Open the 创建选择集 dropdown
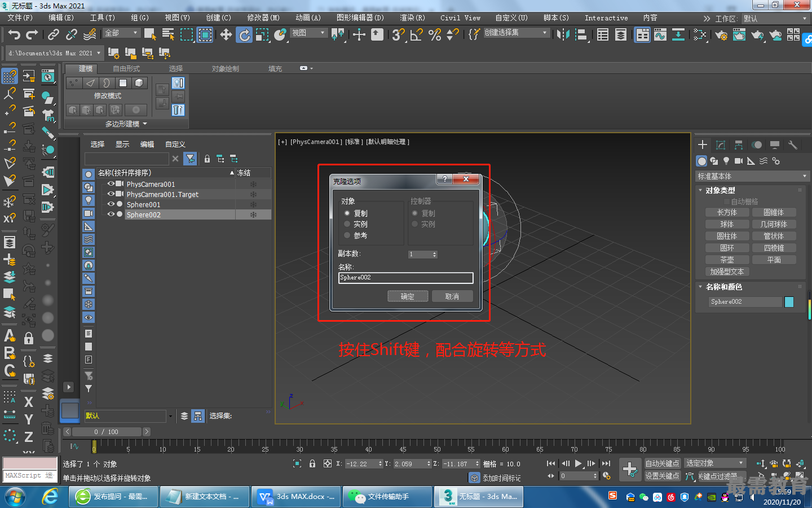 (x=515, y=33)
